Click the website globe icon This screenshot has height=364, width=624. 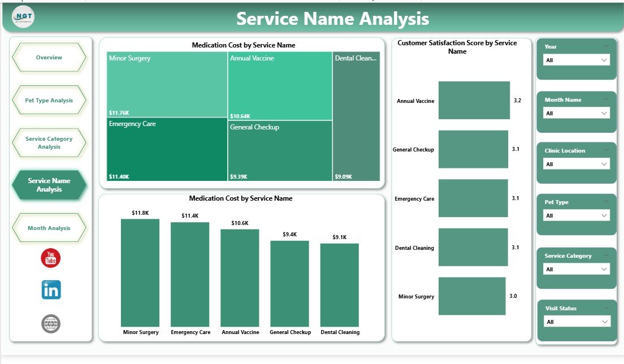[x=51, y=324]
